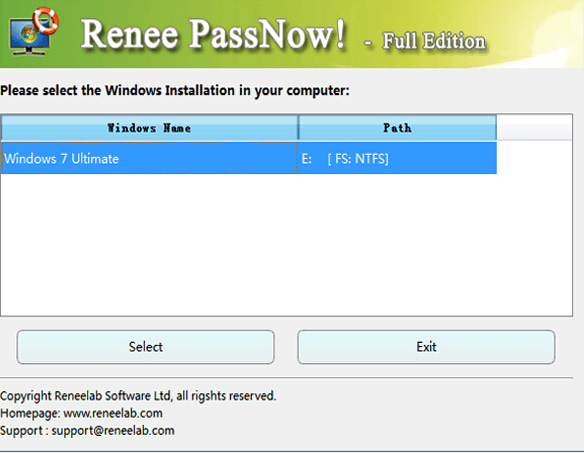Click the lifebuoy ring on the logo
Viewport: 584px width, 453px height.
[46, 20]
